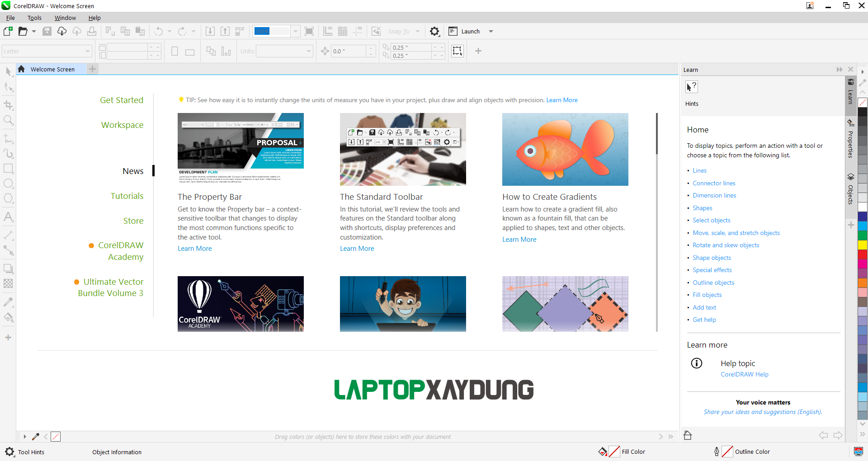Click Learn More under The Standard Toolbar
868x461 pixels.
pyautogui.click(x=357, y=249)
